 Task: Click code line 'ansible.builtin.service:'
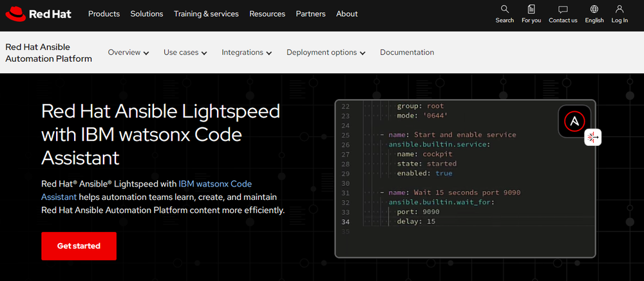(439, 145)
